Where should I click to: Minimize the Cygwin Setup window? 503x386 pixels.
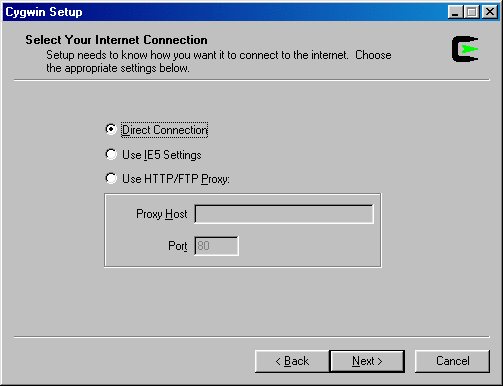pos(455,12)
